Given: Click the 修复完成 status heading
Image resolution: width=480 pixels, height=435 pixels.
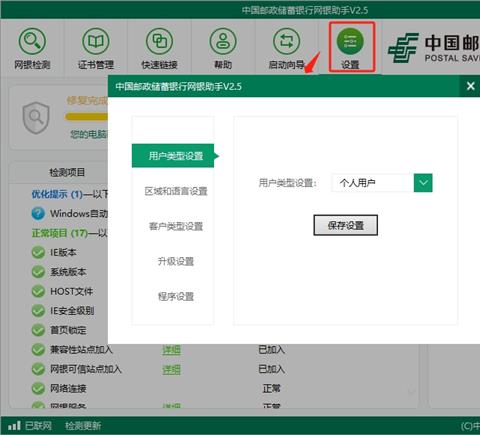Looking at the screenshot, I should pos(87,100).
